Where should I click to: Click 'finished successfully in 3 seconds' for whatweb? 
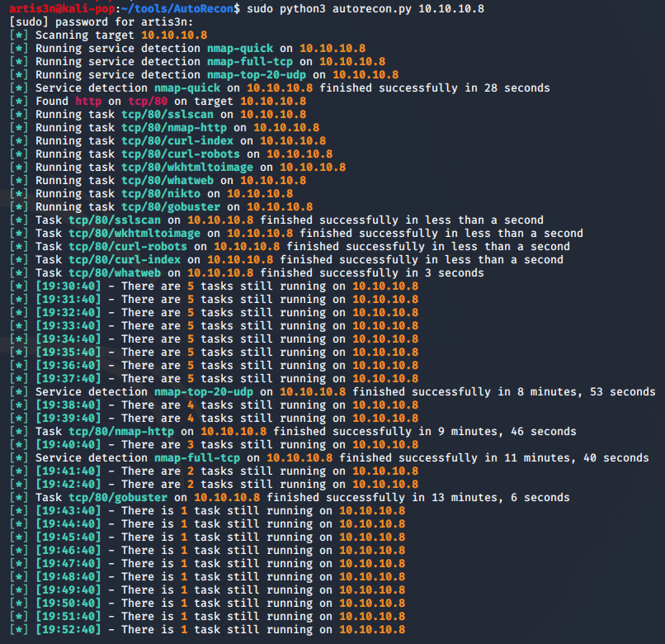pos(372,272)
